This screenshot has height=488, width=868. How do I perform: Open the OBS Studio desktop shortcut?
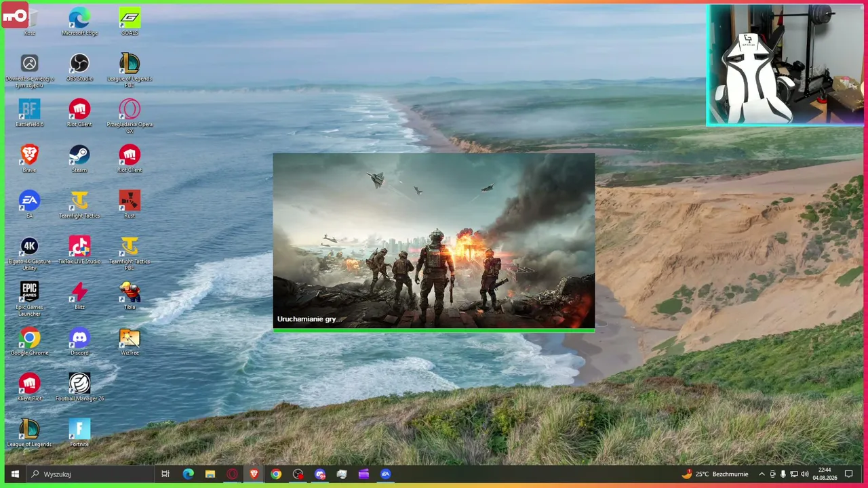point(79,67)
